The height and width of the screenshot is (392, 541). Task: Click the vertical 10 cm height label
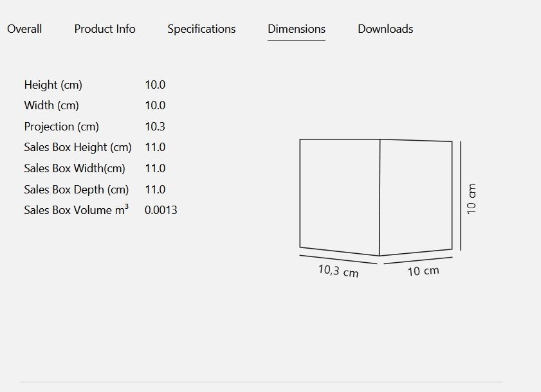pyautogui.click(x=472, y=199)
